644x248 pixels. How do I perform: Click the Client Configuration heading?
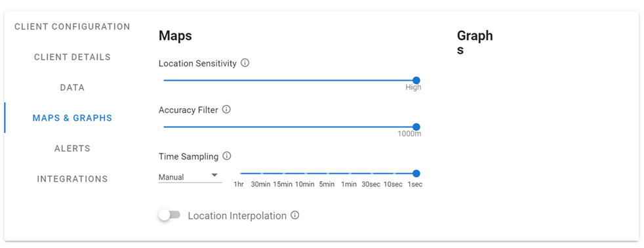(72, 27)
